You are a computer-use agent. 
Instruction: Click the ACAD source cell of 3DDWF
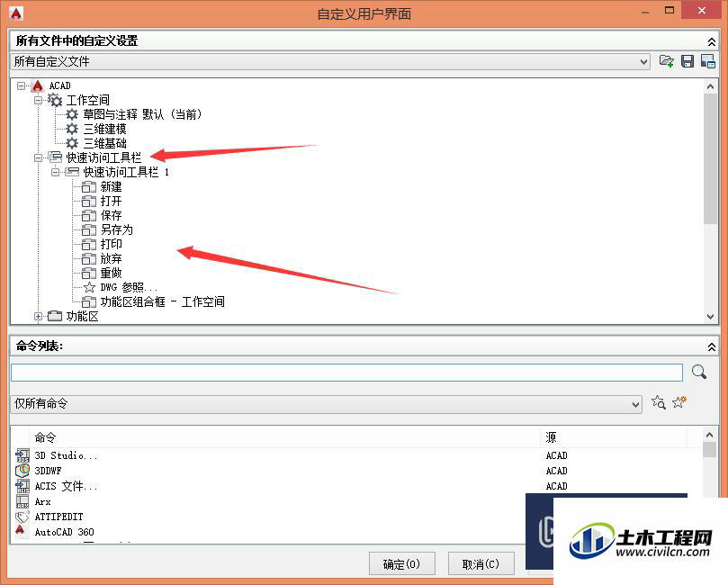click(557, 471)
